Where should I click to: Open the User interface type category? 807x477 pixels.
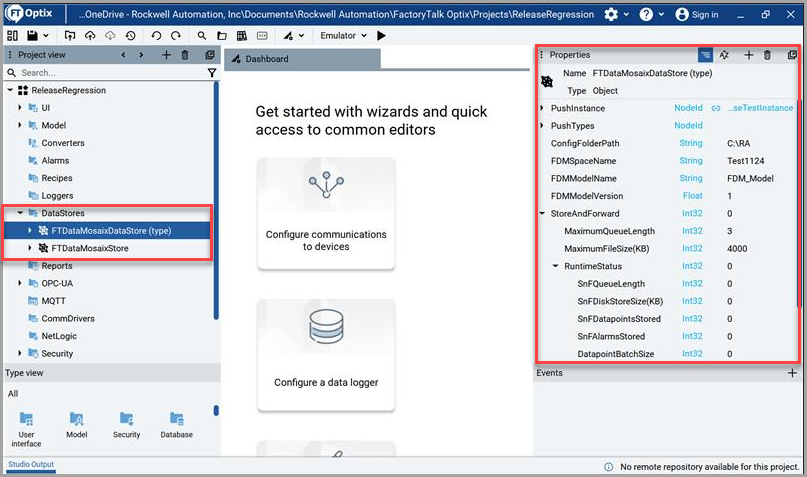click(x=26, y=429)
